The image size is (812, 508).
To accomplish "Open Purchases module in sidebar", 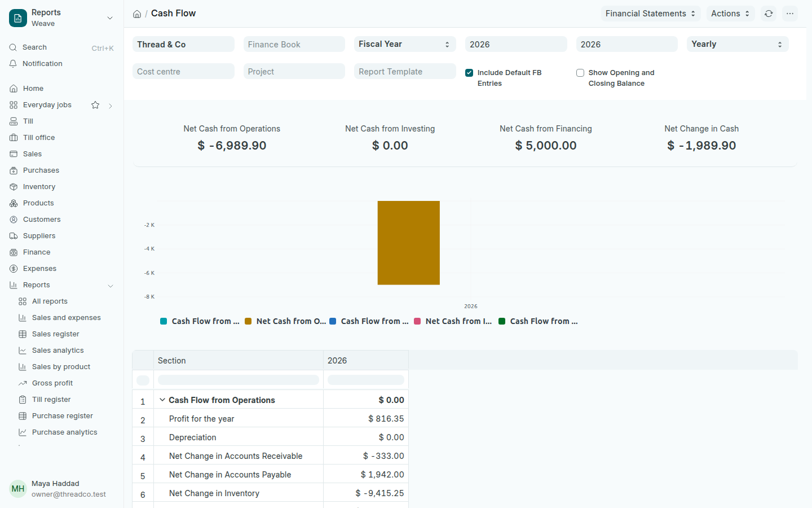I will tap(61, 170).
